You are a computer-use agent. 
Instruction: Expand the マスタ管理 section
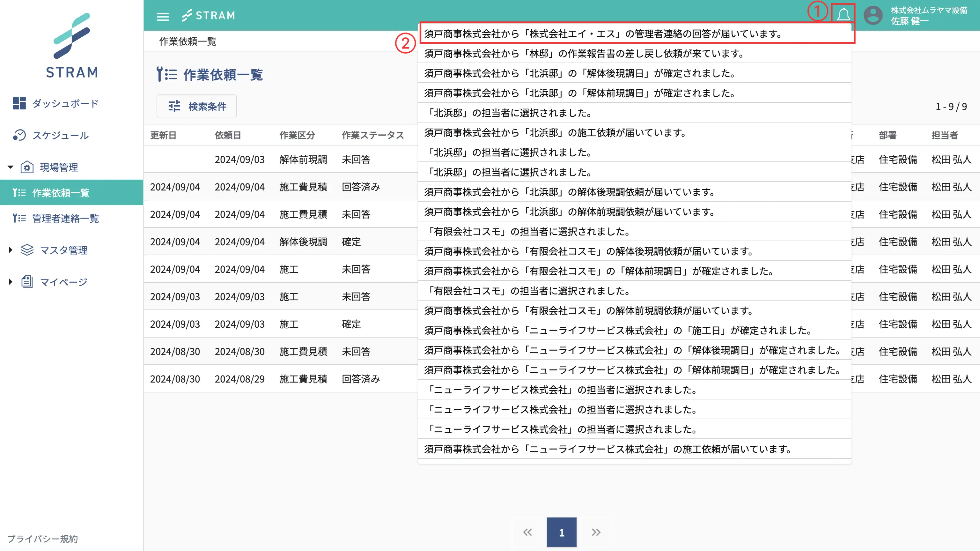10,250
